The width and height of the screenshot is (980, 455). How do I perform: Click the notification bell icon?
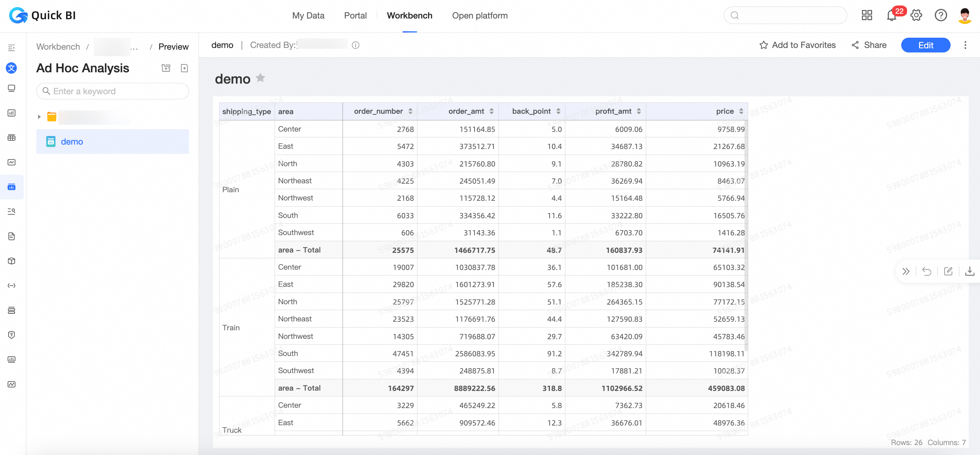tap(891, 16)
